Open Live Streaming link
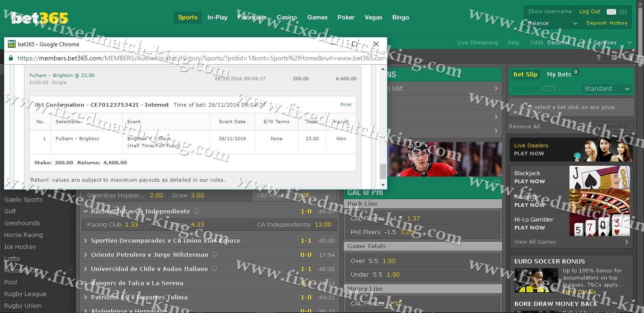 [478, 42]
